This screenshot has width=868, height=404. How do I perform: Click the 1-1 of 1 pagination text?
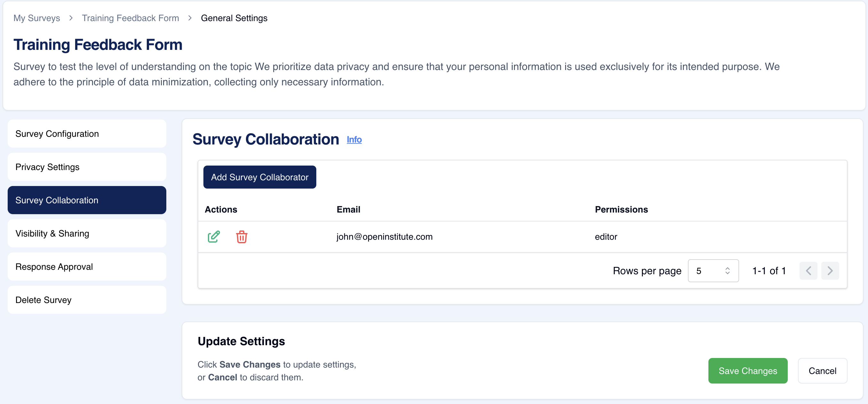pos(769,271)
